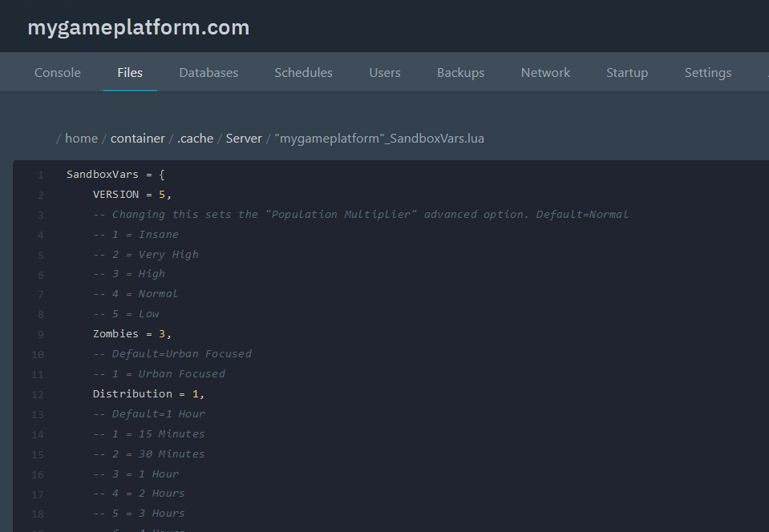Click the '-- 2 = 30 Minutes' comment

[x=148, y=454]
